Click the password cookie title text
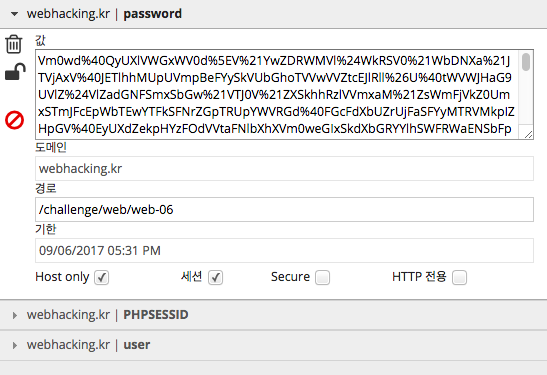The height and width of the screenshot is (375, 547). 152,14
